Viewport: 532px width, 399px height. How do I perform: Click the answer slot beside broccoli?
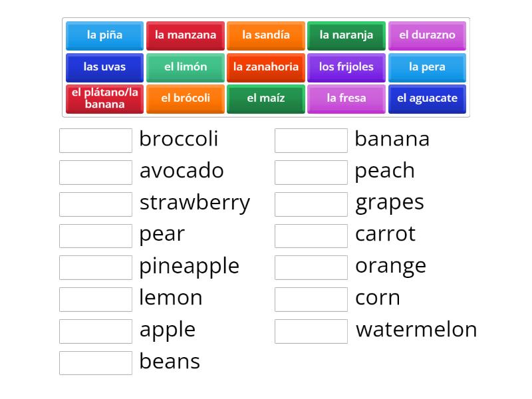pyautogui.click(x=95, y=140)
